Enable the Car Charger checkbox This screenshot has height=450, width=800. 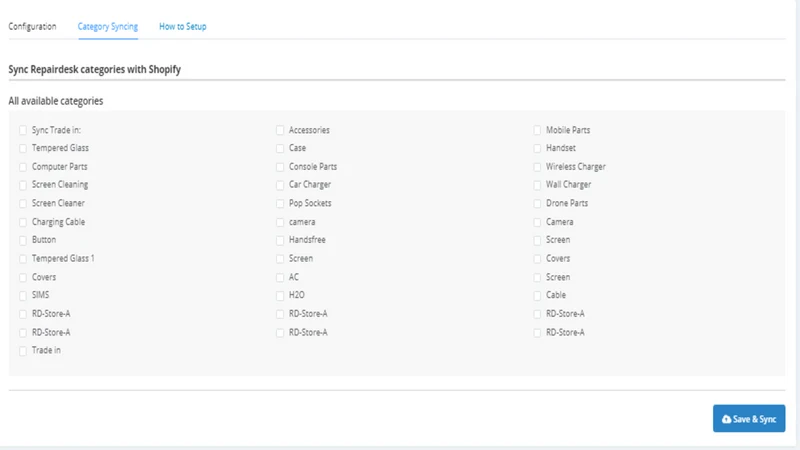point(280,185)
